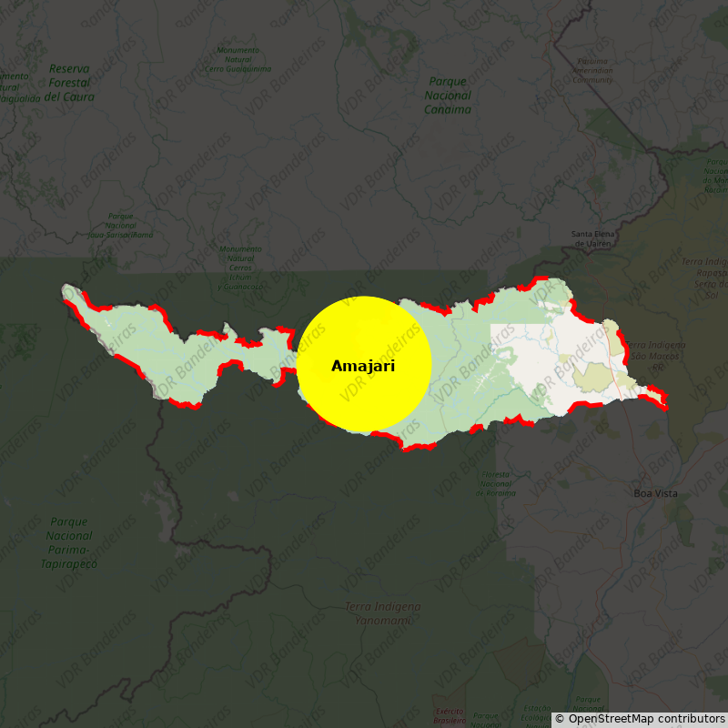Click the Santa Elena de Uairén label

click(x=592, y=238)
